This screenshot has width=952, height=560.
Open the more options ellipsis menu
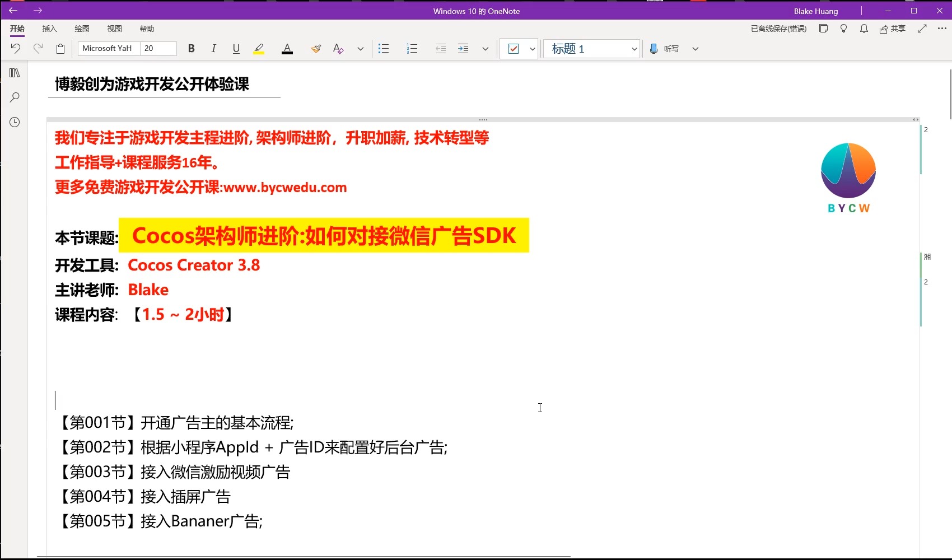(x=942, y=29)
